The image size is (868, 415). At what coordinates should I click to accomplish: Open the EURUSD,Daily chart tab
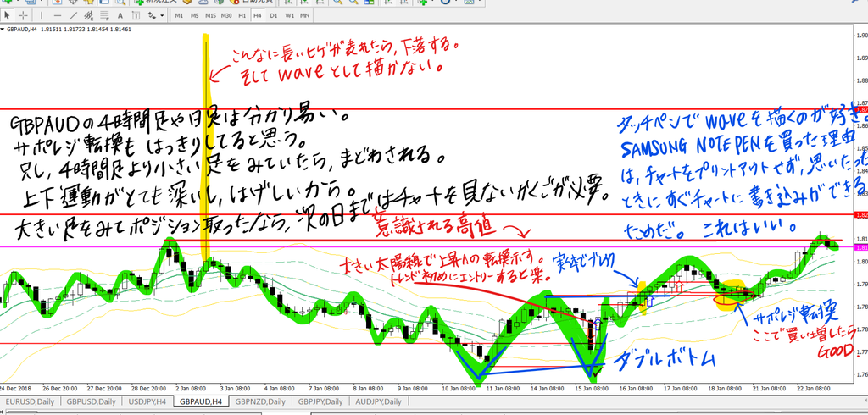[x=30, y=401]
